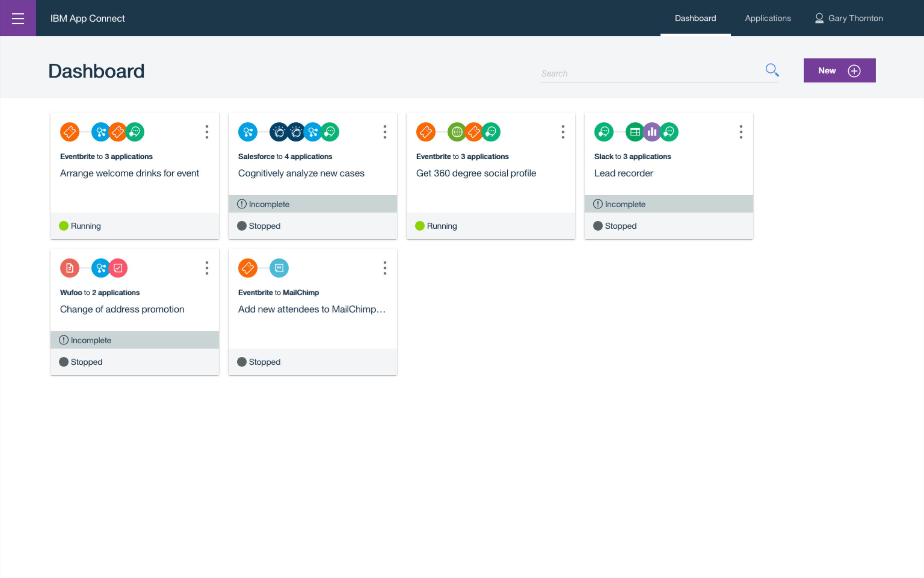924x578 pixels.
Task: Click the green spreadsheet icon on Lead recorder card
Action: point(635,132)
